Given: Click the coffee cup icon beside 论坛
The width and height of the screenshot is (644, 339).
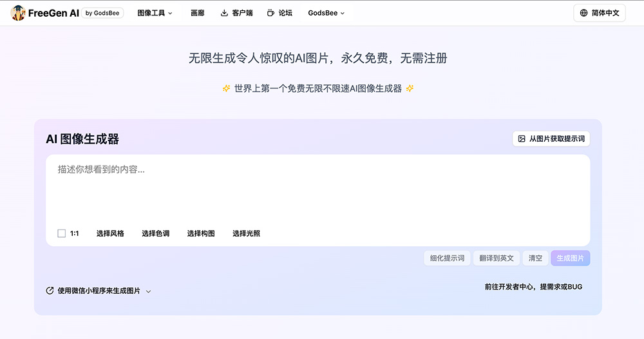Looking at the screenshot, I should pos(270,13).
